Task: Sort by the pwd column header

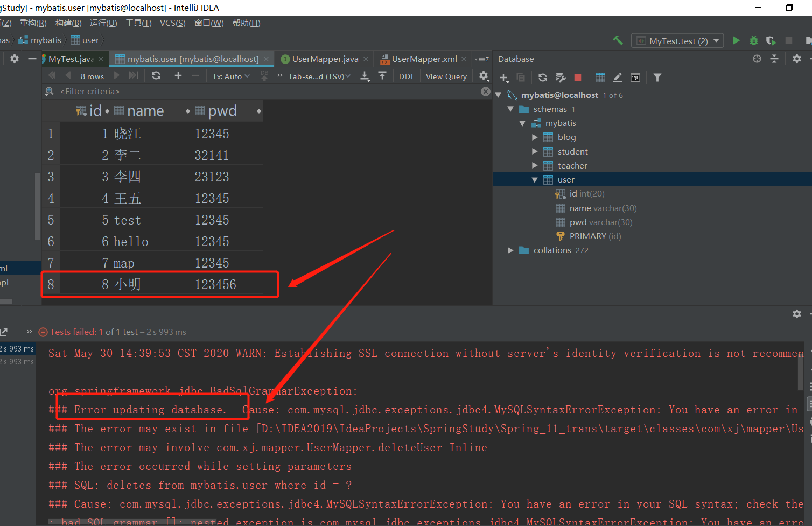Action: tap(222, 111)
